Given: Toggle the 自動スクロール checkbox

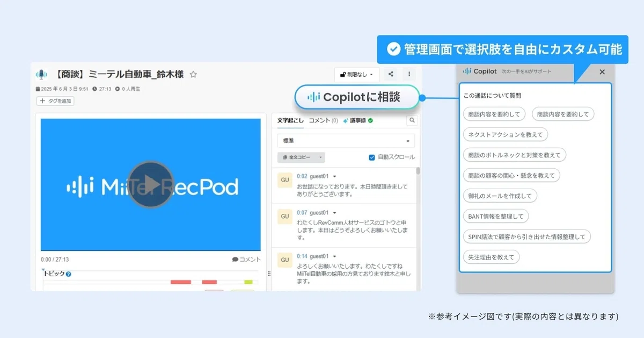Looking at the screenshot, I should click(x=372, y=157).
